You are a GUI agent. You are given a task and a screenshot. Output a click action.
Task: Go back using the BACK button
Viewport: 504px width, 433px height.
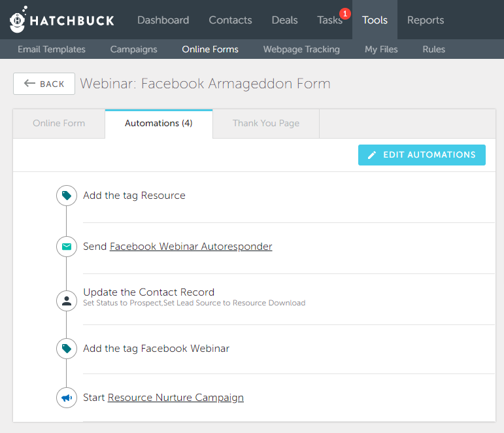pyautogui.click(x=44, y=84)
